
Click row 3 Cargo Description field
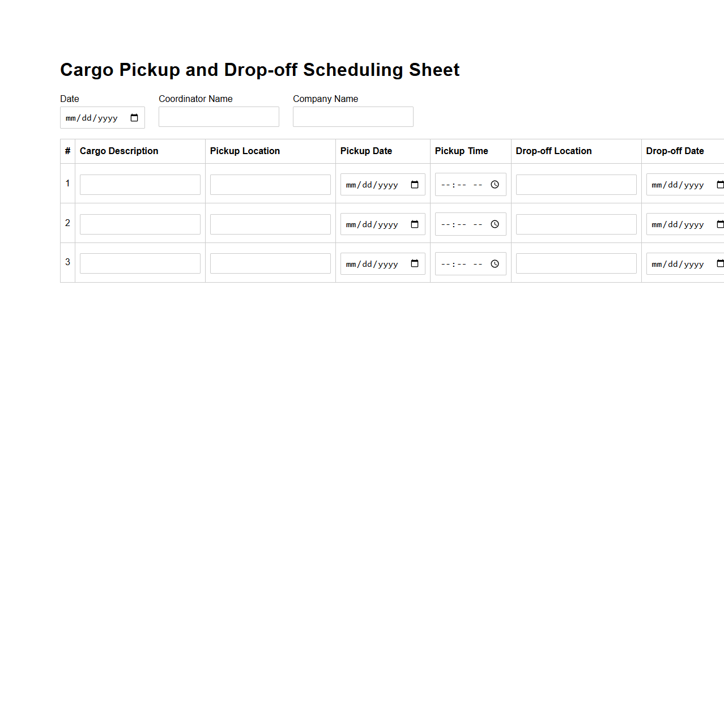[140, 263]
